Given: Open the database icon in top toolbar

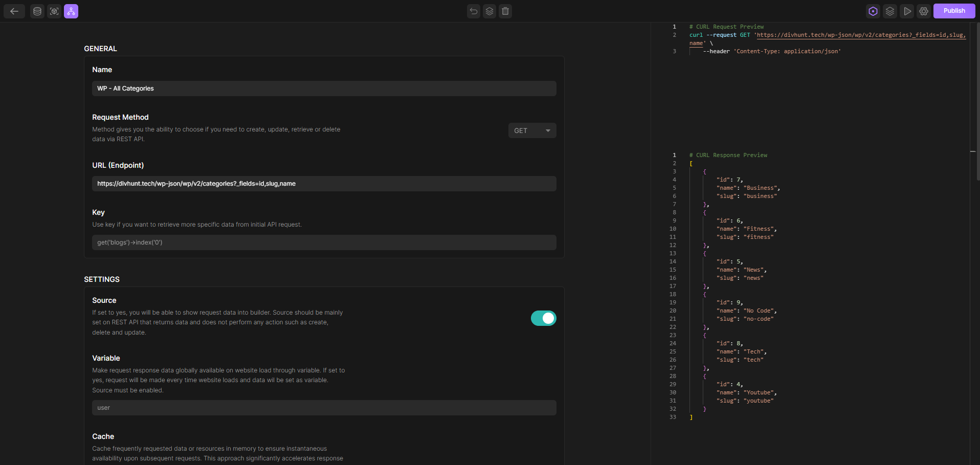Looking at the screenshot, I should 37,11.
